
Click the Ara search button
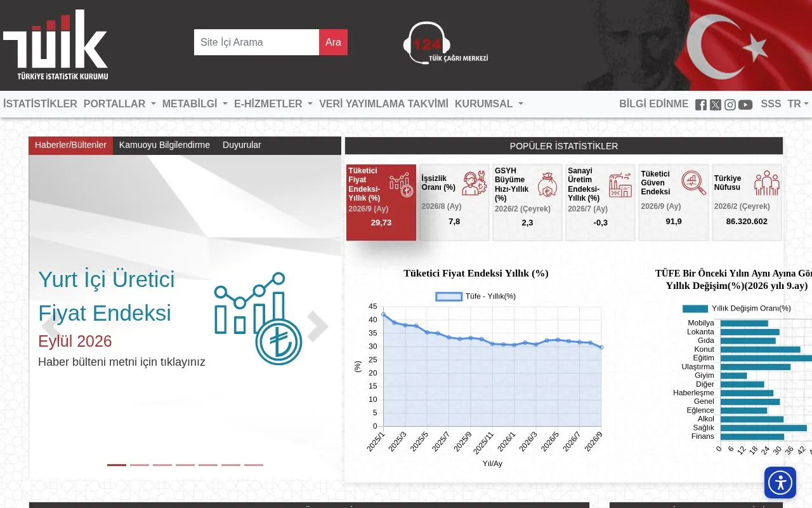333,43
